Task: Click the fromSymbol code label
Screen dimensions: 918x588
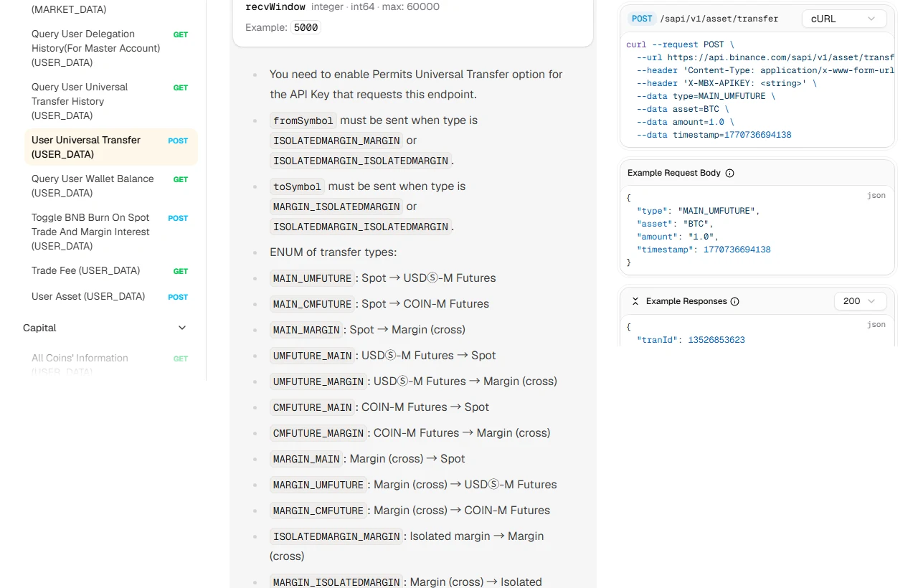Action: point(303,120)
